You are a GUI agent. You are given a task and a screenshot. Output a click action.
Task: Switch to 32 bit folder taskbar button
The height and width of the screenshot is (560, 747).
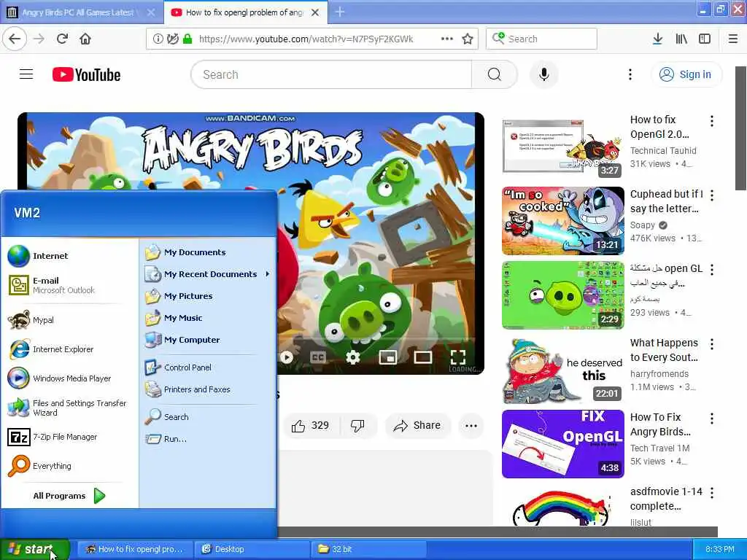[x=368, y=549]
